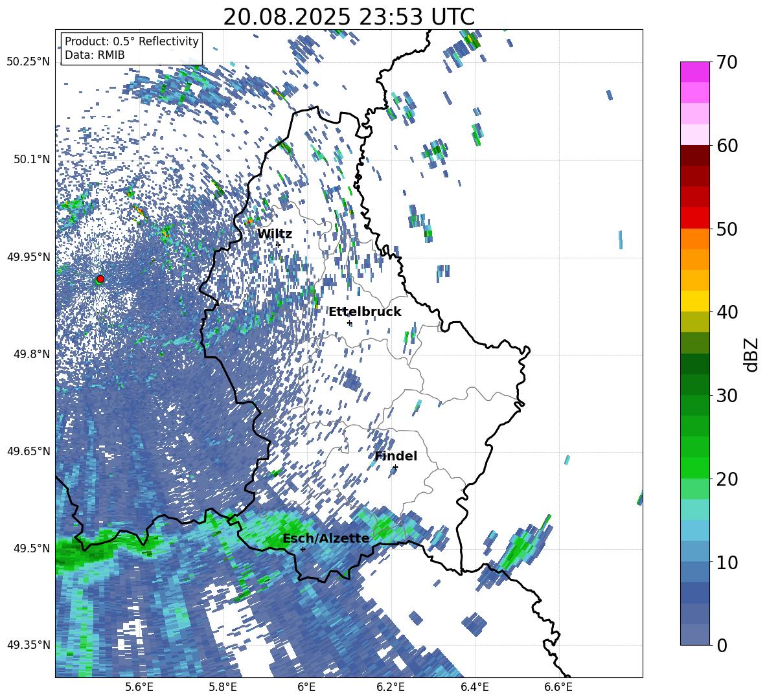This screenshot has width=767, height=700.
Task: Select the Wiltz city label
Action: click(x=275, y=234)
